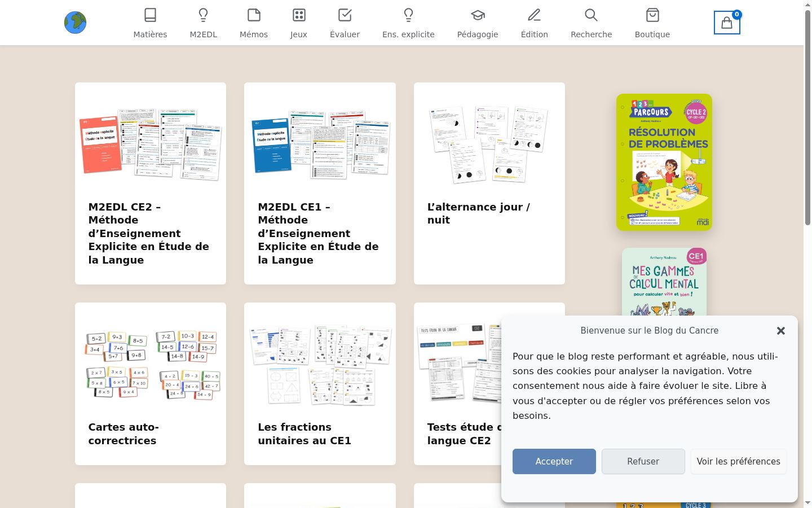This screenshot has height=508, width=812.
Task: Open the Matières menu label
Action: (x=150, y=34)
